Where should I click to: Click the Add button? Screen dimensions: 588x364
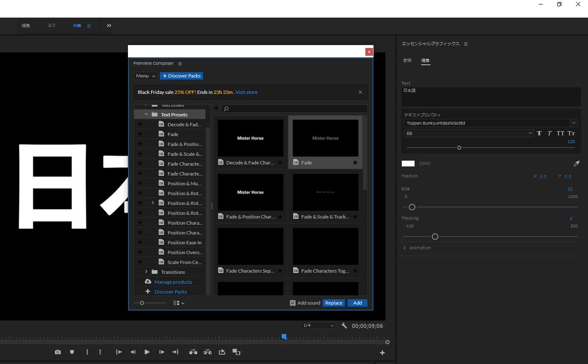click(x=358, y=303)
